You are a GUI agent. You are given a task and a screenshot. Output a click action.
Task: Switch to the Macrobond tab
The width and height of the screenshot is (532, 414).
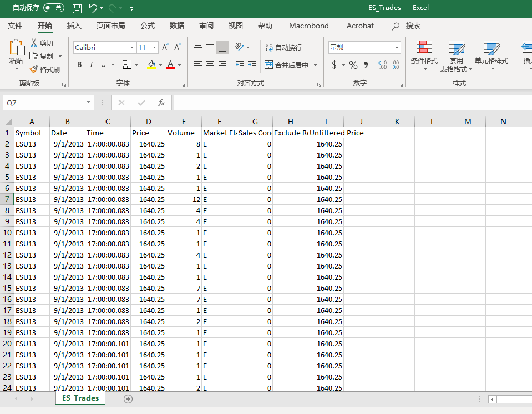pos(308,26)
